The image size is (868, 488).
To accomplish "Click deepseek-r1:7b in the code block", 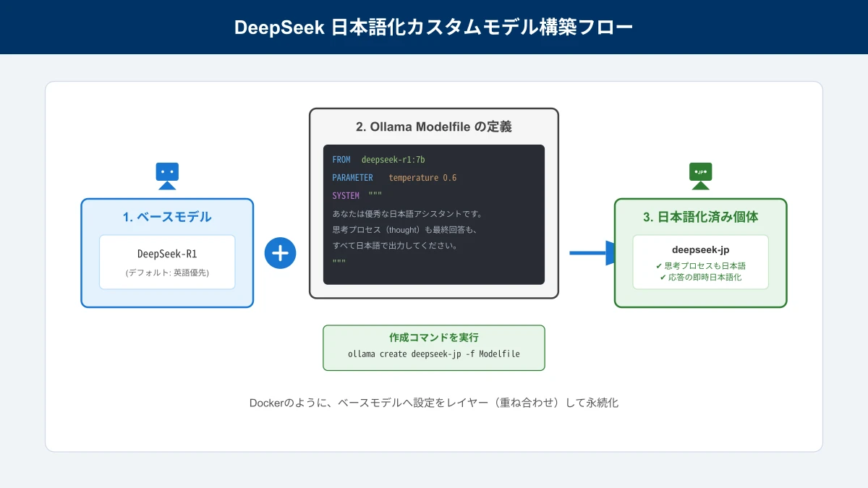I will coord(393,159).
